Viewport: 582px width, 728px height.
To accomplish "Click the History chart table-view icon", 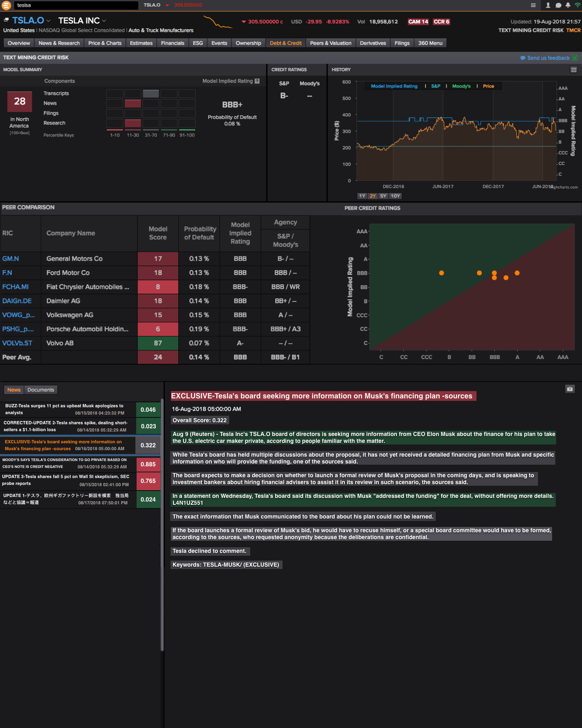I will [574, 70].
